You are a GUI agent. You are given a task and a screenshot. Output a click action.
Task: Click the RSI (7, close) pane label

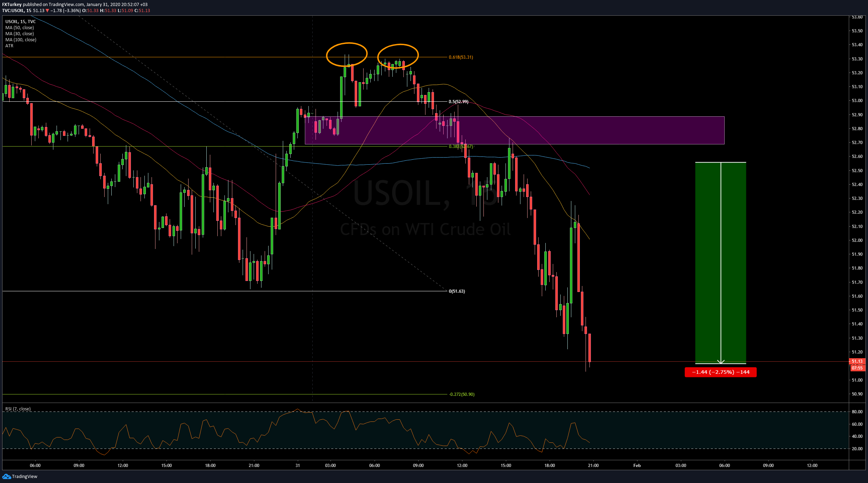point(18,409)
